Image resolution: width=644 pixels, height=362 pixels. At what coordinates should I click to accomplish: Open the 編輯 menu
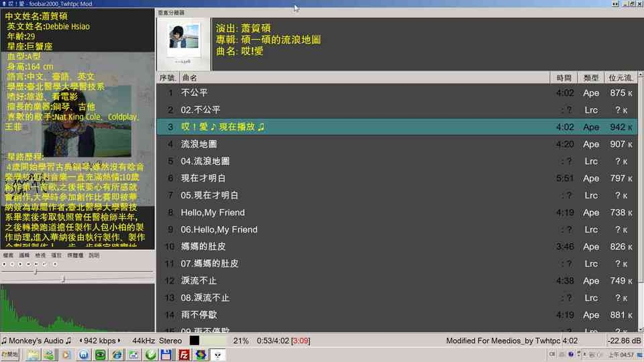[24, 255]
